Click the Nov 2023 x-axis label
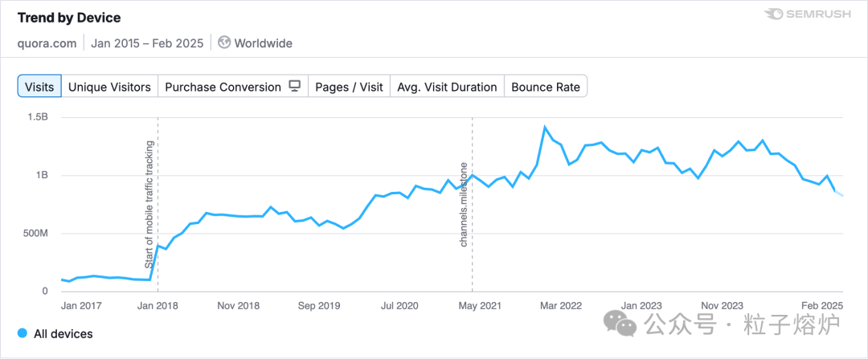This screenshot has height=359, width=868. [722, 305]
